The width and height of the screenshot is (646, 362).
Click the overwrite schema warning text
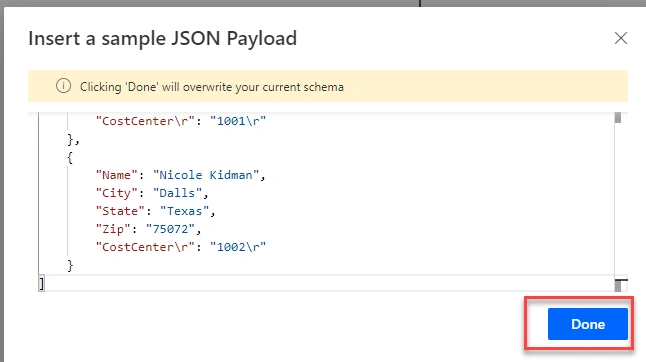pos(212,87)
